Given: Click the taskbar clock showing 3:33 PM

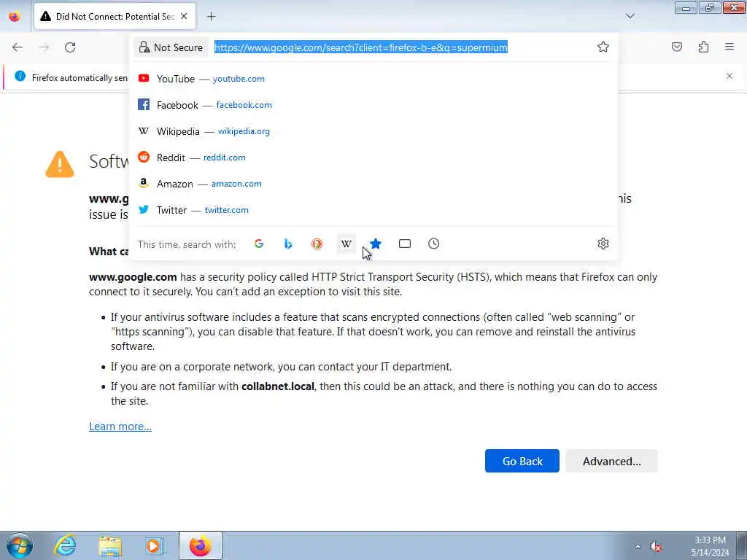Looking at the screenshot, I should point(710,546).
